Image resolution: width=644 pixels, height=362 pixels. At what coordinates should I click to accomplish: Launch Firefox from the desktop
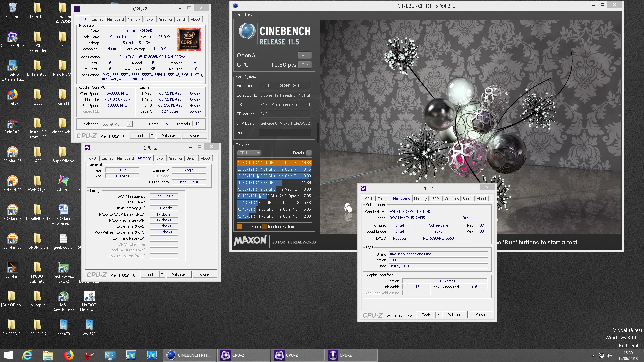(x=12, y=97)
